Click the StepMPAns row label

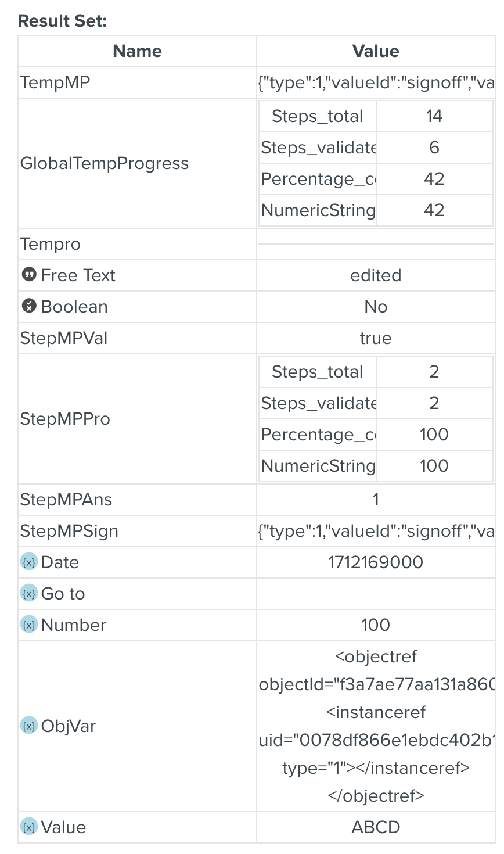click(66, 500)
